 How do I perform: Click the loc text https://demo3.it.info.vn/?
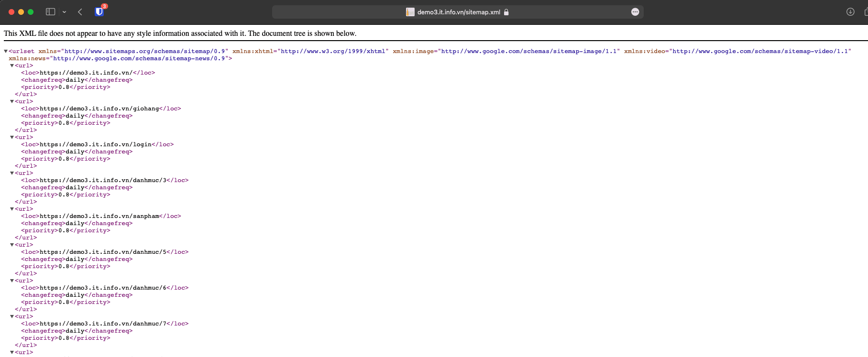[x=86, y=73]
